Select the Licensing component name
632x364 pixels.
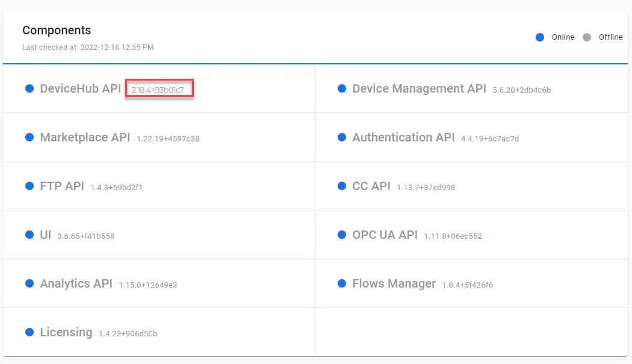coord(66,333)
